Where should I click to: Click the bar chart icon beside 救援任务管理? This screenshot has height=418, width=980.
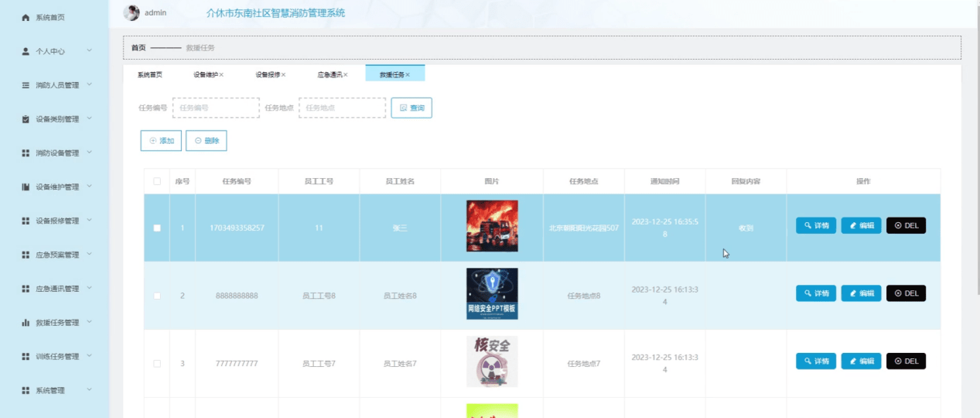point(26,323)
